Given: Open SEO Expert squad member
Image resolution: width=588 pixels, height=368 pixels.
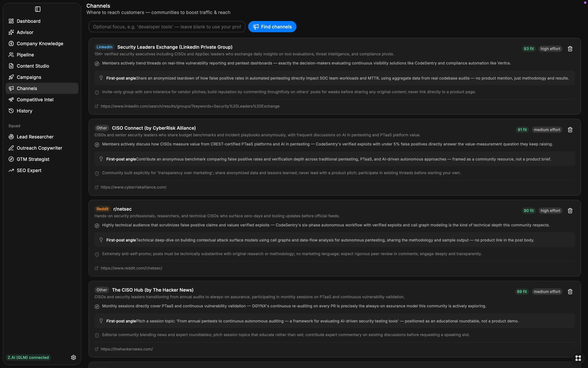Looking at the screenshot, I should pos(42,170).
